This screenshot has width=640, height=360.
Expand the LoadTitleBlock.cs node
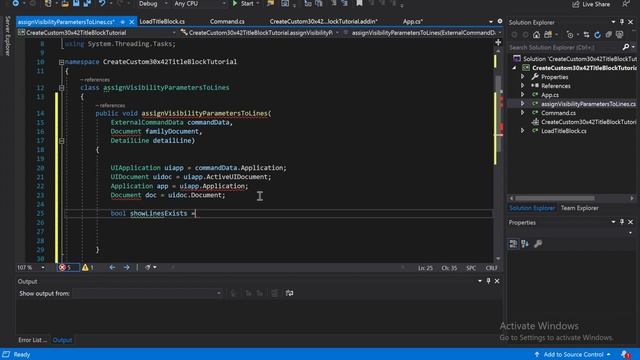pos(522,131)
